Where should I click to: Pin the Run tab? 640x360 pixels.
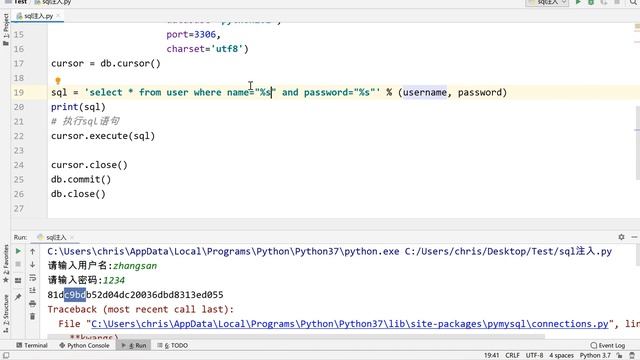[18, 297]
